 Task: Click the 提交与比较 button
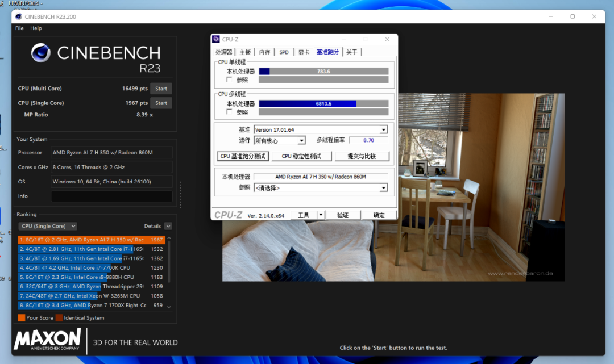coord(362,156)
